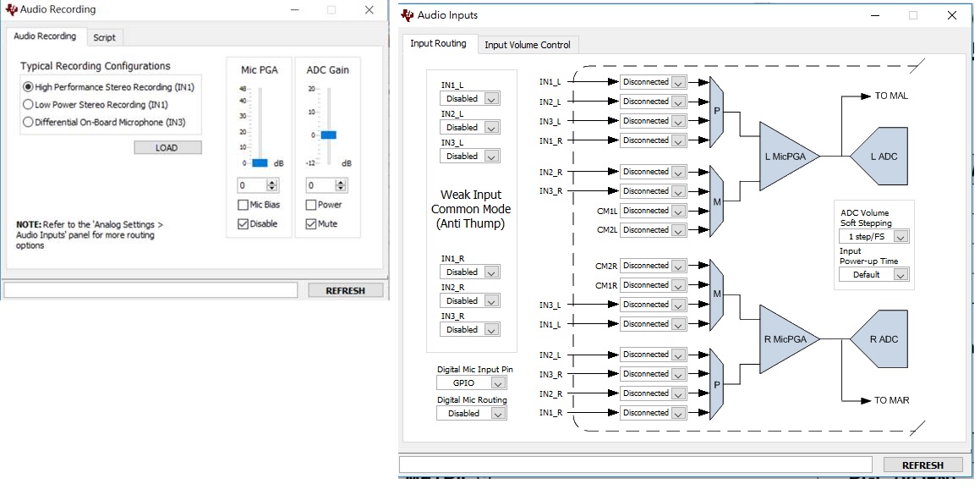
Task: Click the TI logo in Audio Recording title bar
Action: click(11, 9)
